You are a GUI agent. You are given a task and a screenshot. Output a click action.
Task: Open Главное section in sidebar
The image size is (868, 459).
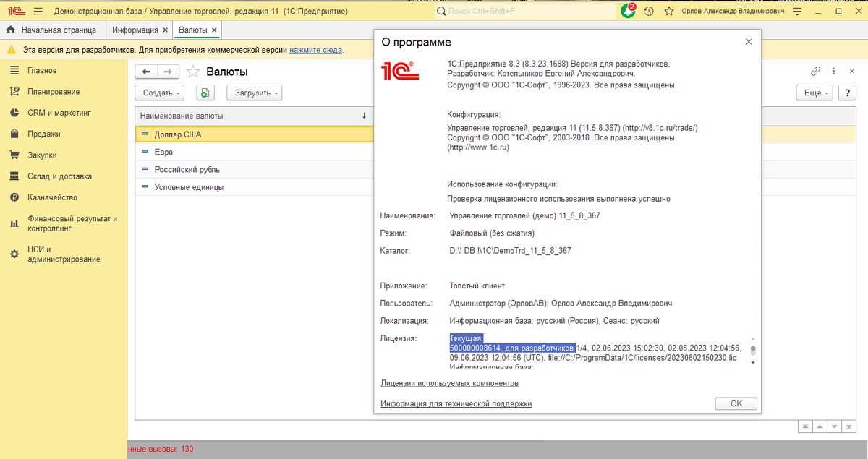64,70
